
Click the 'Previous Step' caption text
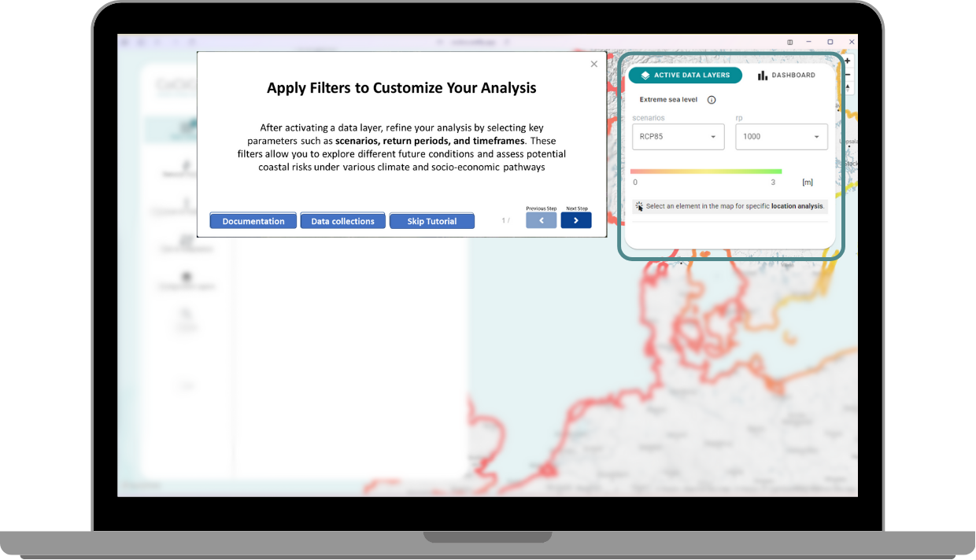(x=542, y=208)
